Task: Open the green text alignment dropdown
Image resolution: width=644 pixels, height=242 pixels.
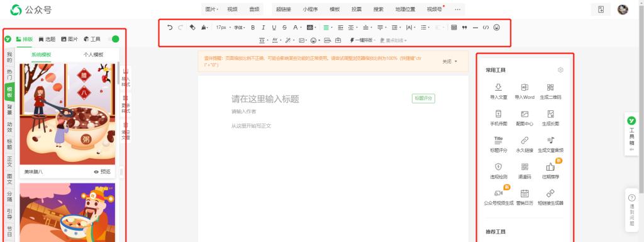Action: pos(327,28)
